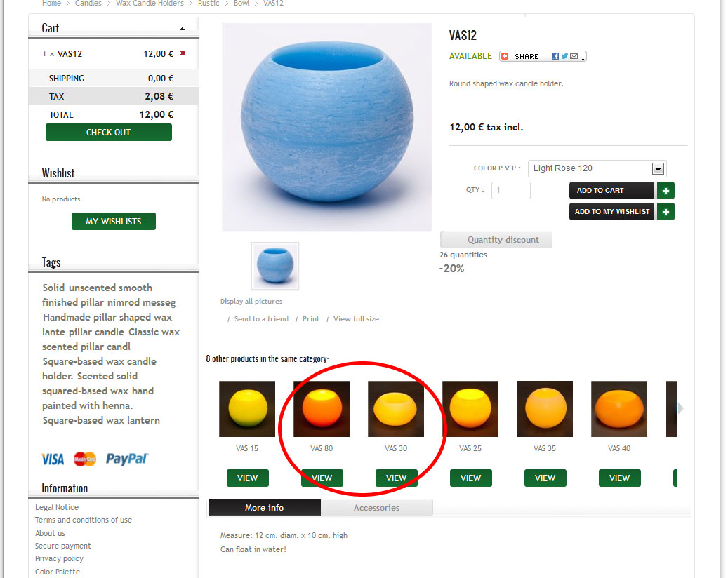Collapse the Cart panel arrow
Screen dimensions: 728x578
click(182, 29)
